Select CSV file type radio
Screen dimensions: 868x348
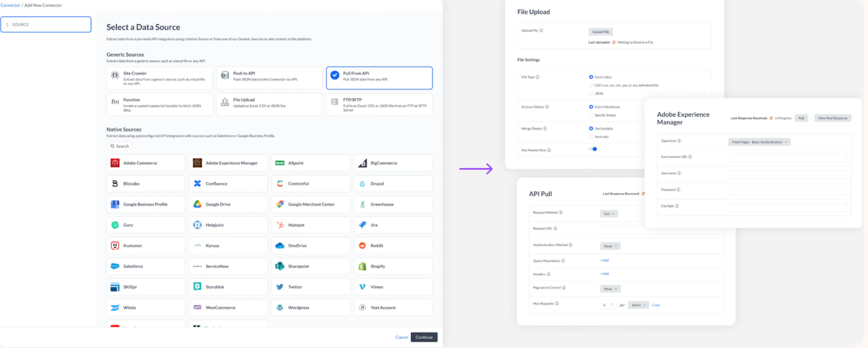(x=591, y=85)
